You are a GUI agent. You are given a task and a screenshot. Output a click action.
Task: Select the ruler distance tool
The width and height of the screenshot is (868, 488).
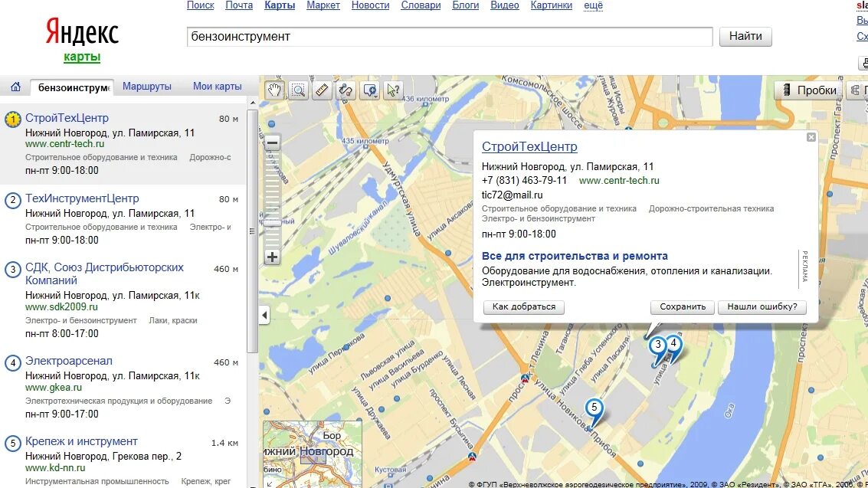coord(323,90)
